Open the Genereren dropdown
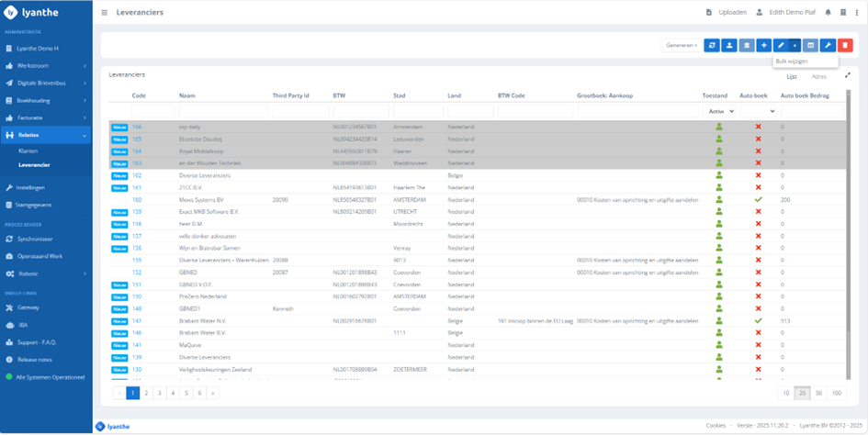 click(x=681, y=45)
